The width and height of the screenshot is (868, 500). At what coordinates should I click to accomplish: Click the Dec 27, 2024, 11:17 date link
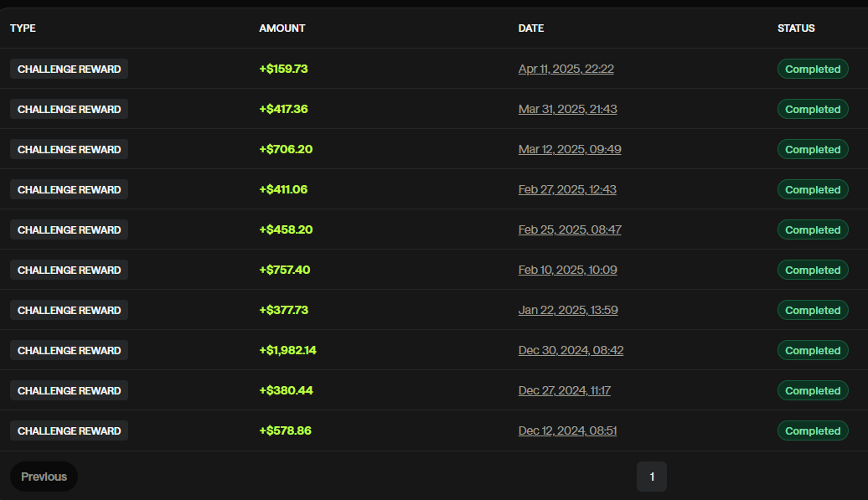[x=565, y=390]
